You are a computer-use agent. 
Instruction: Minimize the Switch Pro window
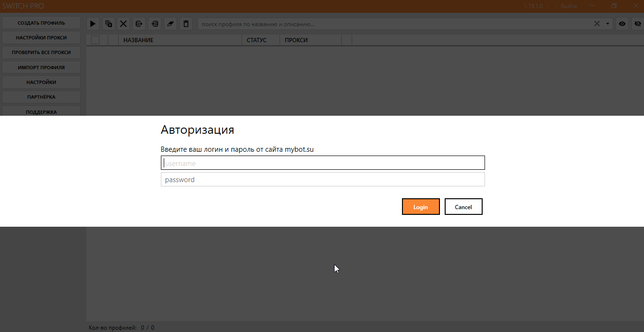(x=593, y=6)
